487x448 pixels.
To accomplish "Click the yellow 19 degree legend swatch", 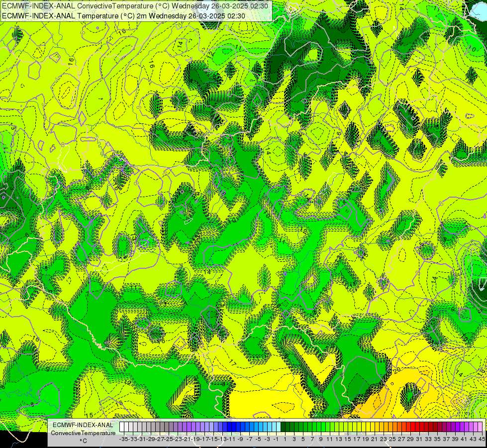I will pos(364,427).
